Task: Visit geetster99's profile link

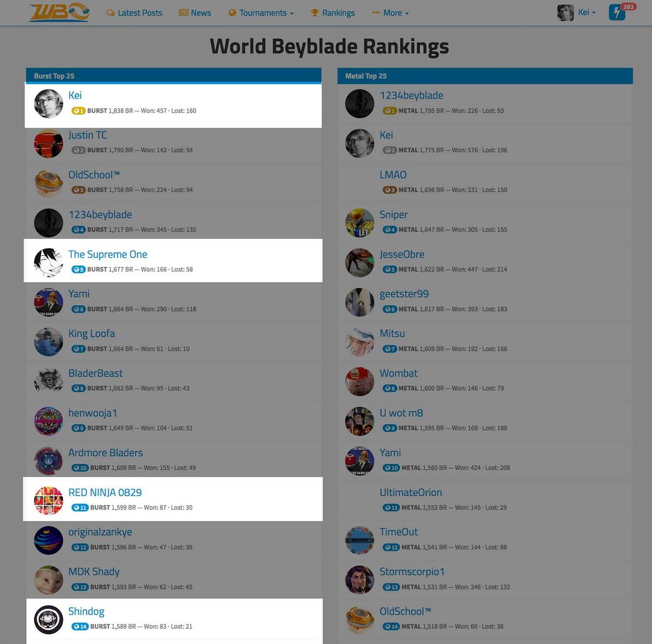Action: tap(404, 294)
